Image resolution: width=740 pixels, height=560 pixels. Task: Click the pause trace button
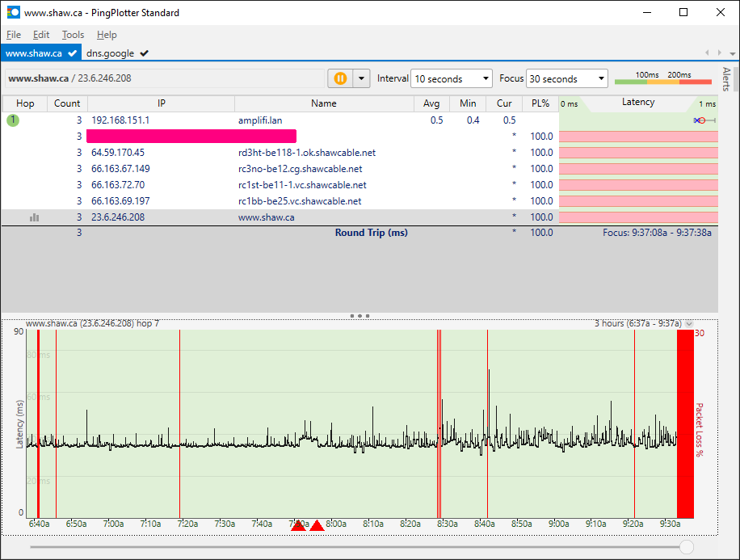(340, 78)
